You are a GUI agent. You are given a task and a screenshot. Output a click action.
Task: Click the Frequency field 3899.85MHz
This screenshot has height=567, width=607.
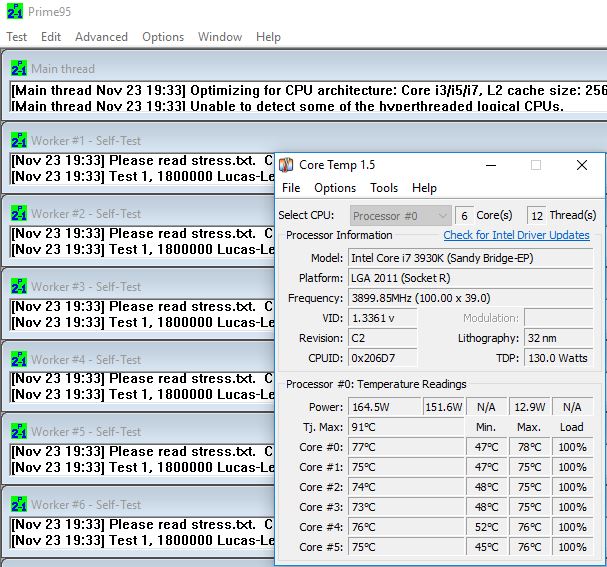click(470, 298)
